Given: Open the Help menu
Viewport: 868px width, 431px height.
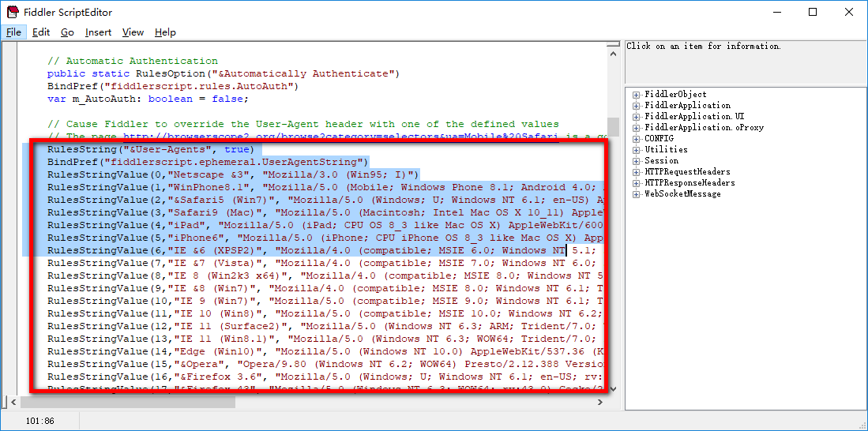Looking at the screenshot, I should pos(165,32).
